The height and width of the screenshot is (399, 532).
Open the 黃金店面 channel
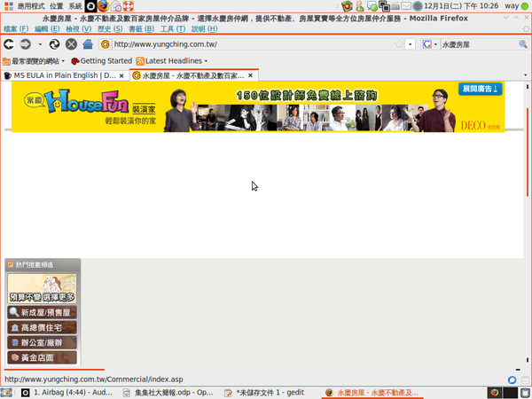[42, 357]
